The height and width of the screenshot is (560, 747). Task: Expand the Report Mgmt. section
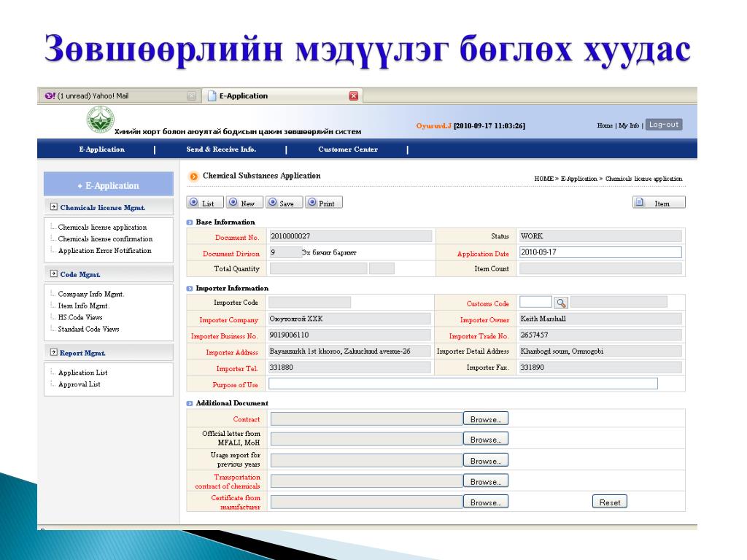coord(54,352)
